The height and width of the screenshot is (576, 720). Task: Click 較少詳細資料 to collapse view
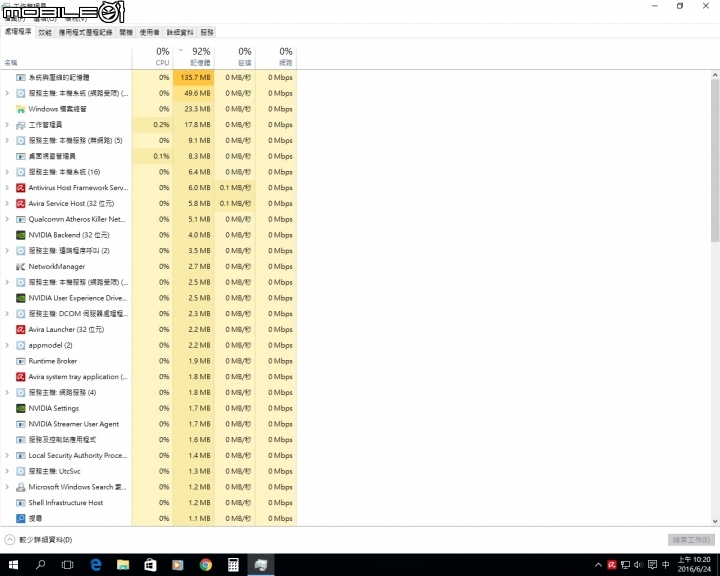pos(39,540)
